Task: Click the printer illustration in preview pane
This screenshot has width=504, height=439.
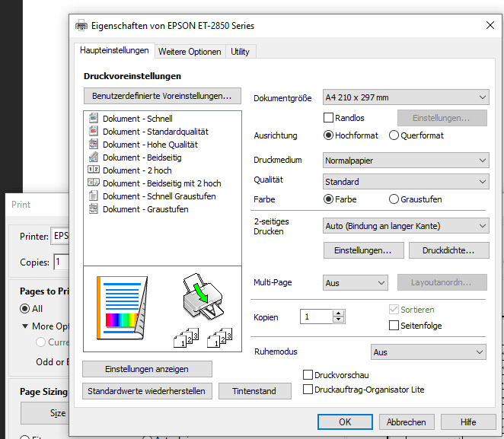Action: (x=203, y=297)
